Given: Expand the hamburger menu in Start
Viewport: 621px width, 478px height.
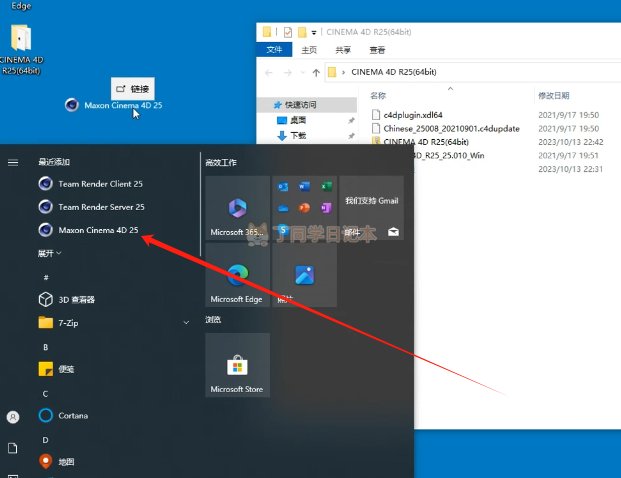Looking at the screenshot, I should [13, 162].
